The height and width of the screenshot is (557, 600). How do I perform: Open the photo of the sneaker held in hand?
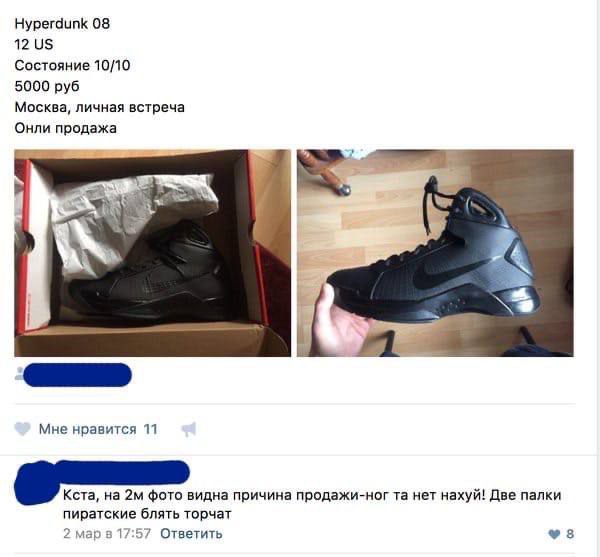click(x=435, y=253)
